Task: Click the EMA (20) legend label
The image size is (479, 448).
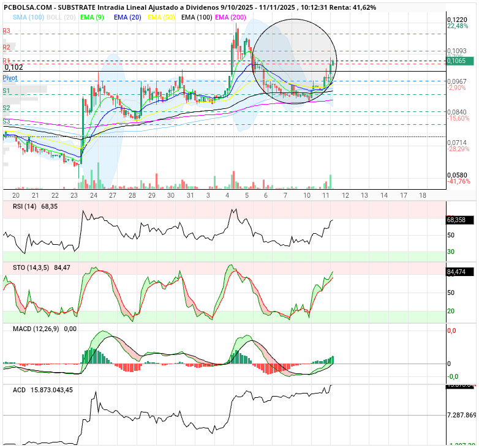Action: [127, 17]
